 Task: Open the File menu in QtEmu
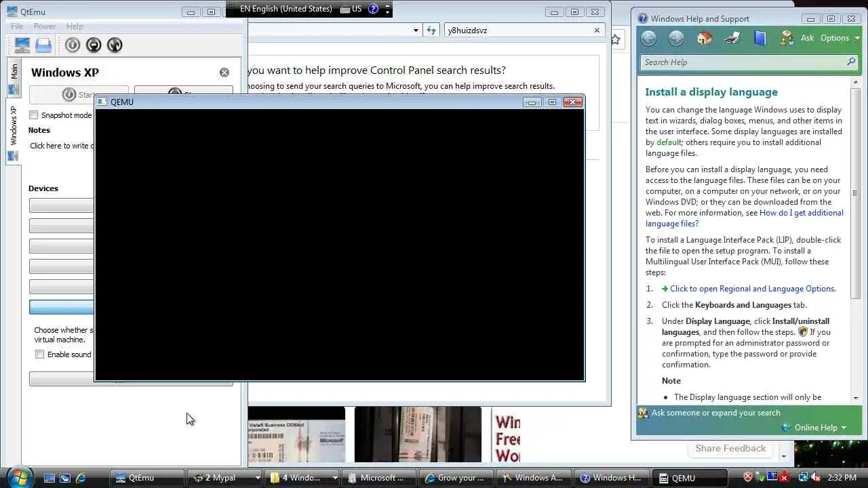click(17, 26)
